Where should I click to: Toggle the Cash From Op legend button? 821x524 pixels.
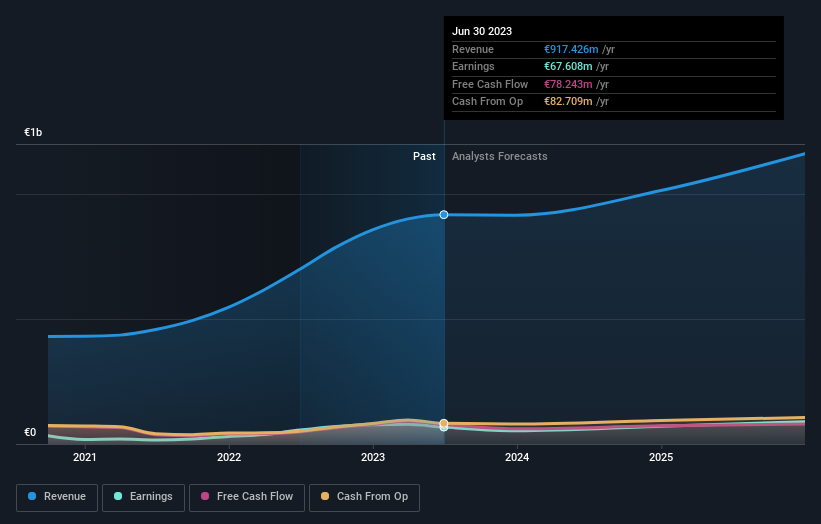(x=364, y=497)
